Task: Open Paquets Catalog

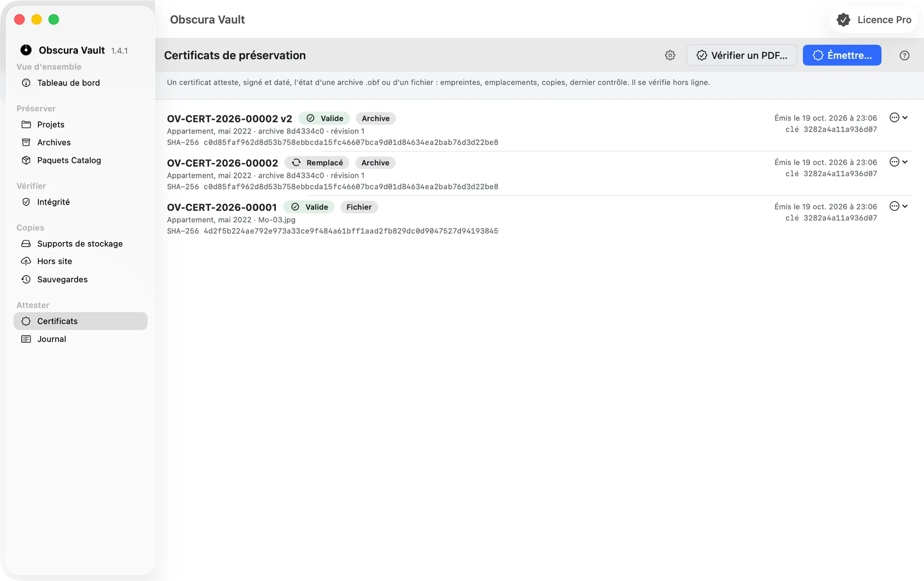Action: [x=80, y=160]
